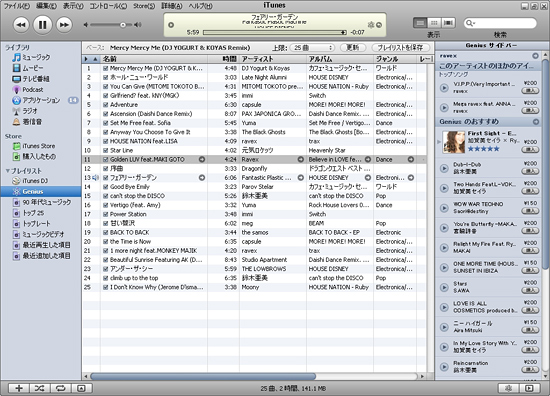Open the ミュージックビデオ playlist
Image resolution: width=550 pixels, height=396 pixels.
point(39,234)
